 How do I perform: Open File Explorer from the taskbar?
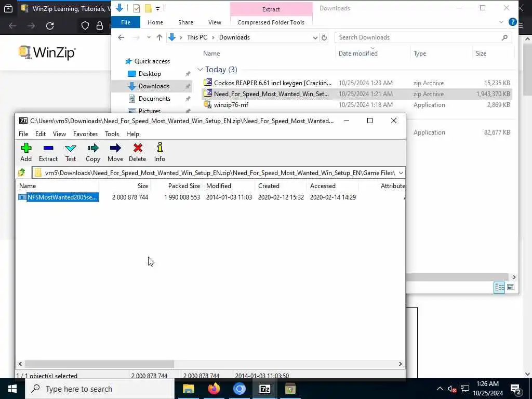coord(188,389)
